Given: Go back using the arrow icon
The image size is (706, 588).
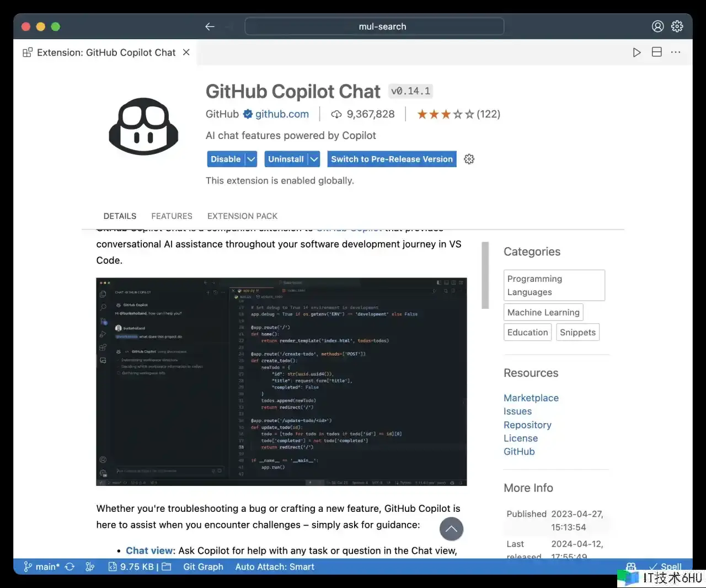Looking at the screenshot, I should pos(210,26).
